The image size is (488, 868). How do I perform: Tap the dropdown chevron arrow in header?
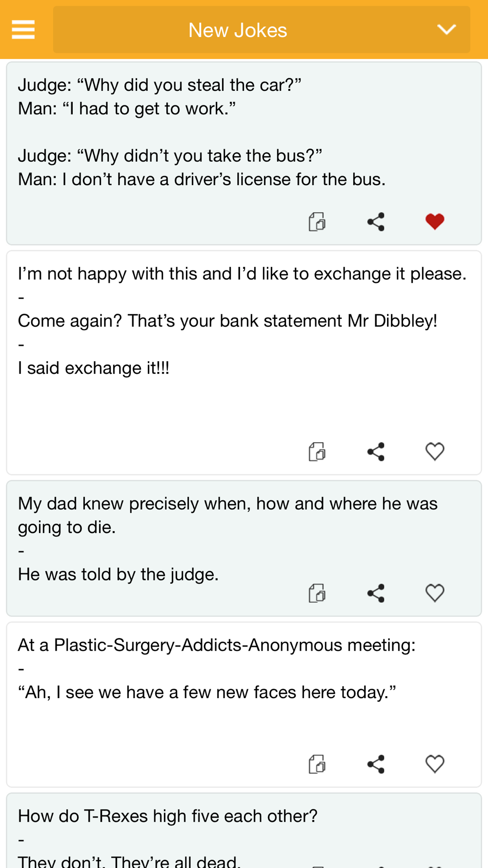tap(446, 30)
